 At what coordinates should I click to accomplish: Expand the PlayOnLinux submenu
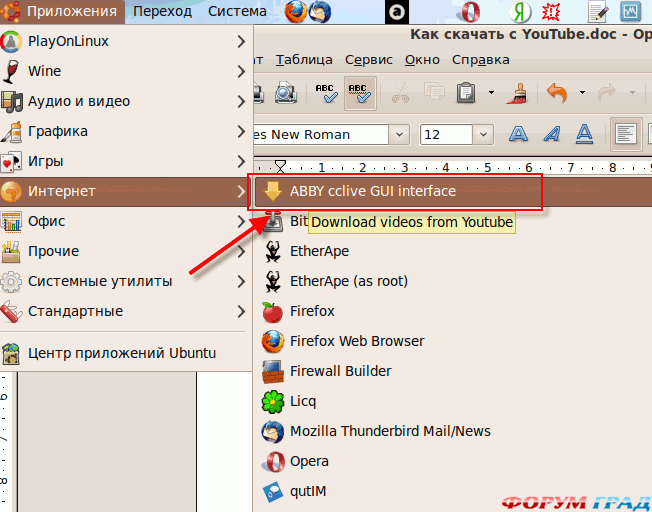click(125, 41)
